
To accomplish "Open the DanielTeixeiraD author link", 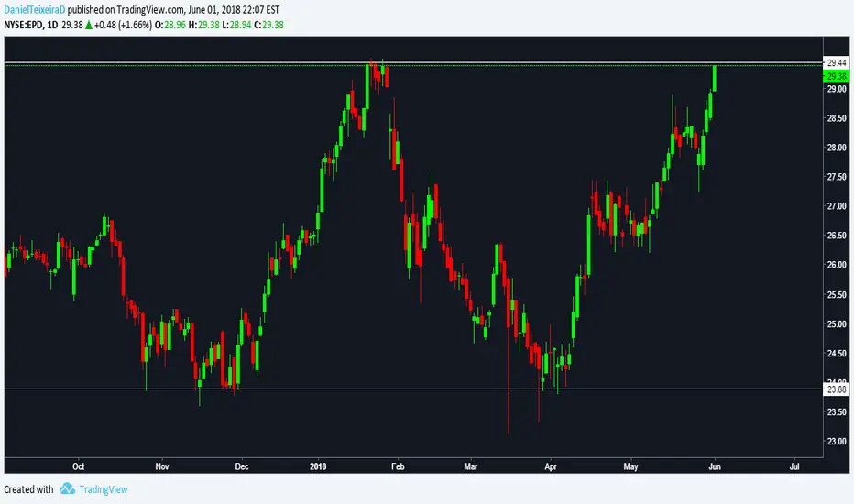I will (x=34, y=10).
